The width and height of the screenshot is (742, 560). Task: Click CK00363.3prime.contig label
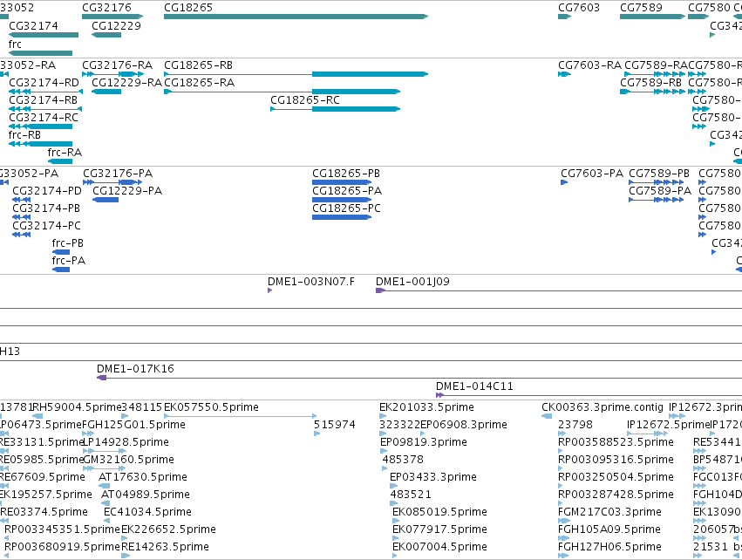coord(602,407)
